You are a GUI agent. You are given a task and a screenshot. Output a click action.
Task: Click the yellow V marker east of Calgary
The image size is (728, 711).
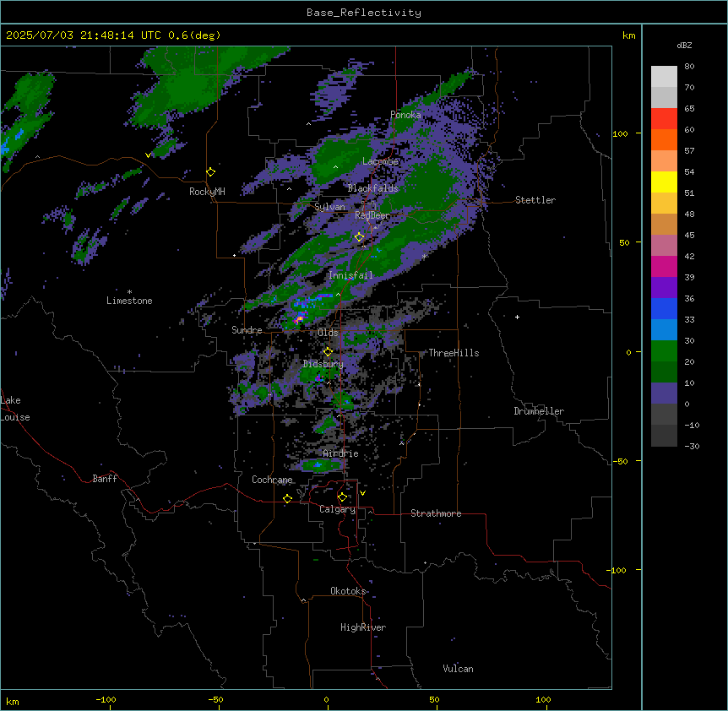pyautogui.click(x=362, y=493)
